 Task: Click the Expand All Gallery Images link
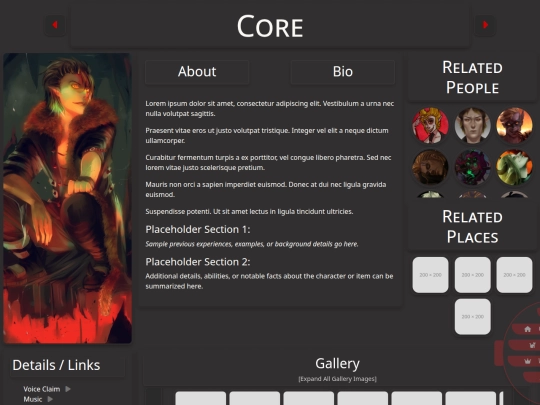point(338,379)
